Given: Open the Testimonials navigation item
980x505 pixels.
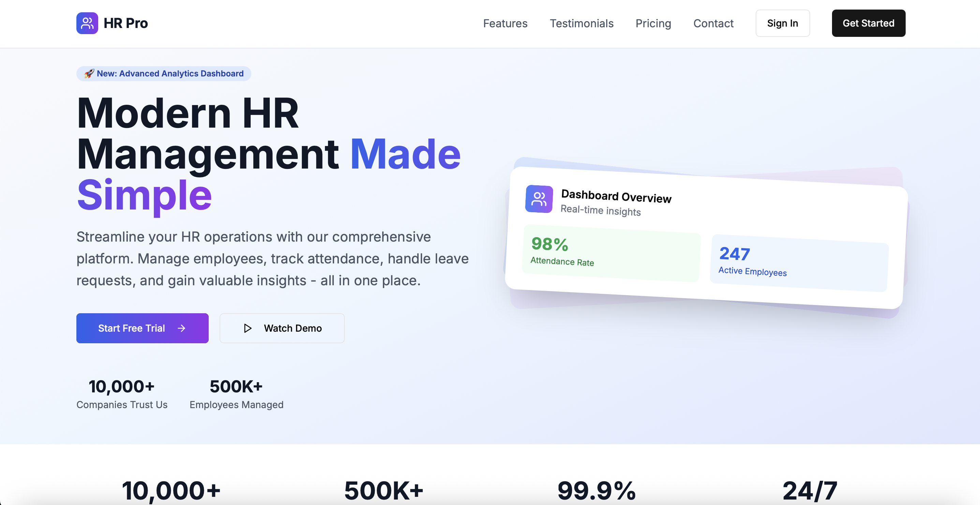Looking at the screenshot, I should point(582,23).
